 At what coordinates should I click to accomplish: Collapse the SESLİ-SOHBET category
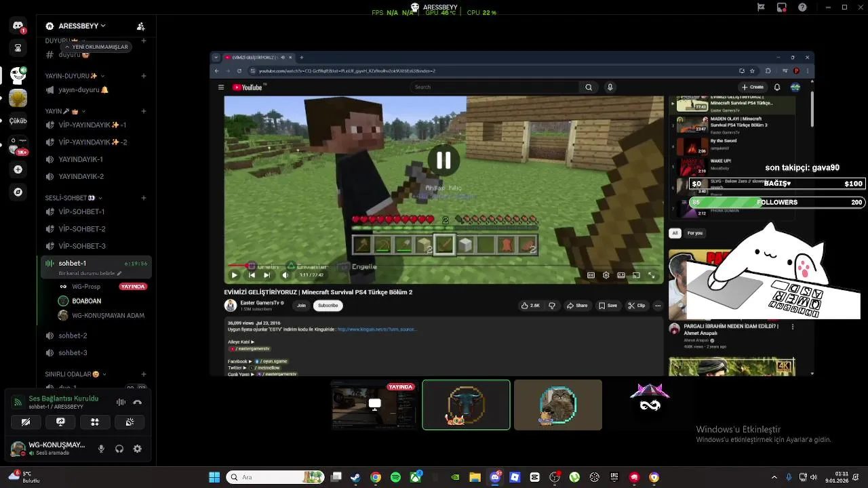(x=73, y=198)
